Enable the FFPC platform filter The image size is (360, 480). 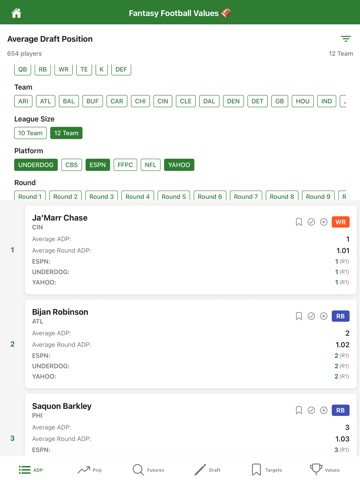pyautogui.click(x=125, y=165)
